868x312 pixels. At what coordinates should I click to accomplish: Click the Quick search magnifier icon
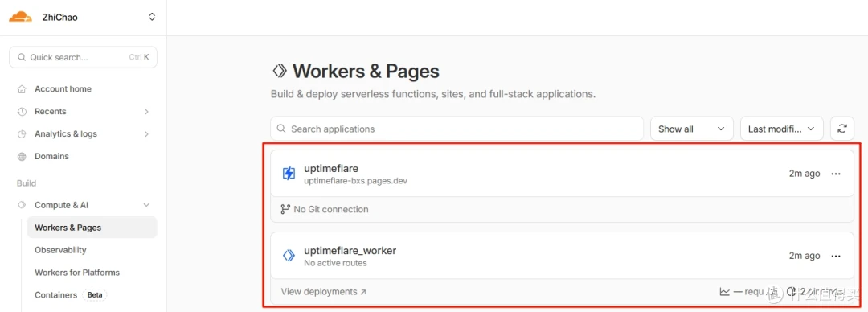(x=22, y=57)
